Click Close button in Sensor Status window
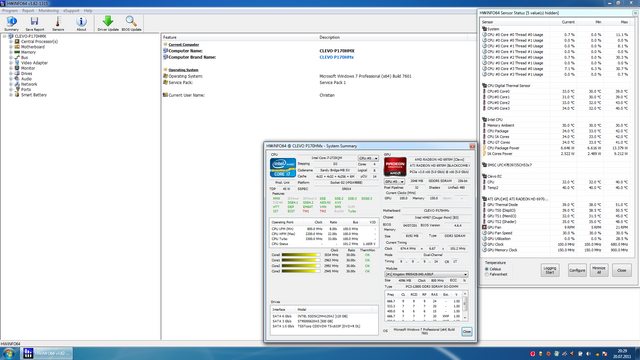640x360 pixels. [x=622, y=270]
